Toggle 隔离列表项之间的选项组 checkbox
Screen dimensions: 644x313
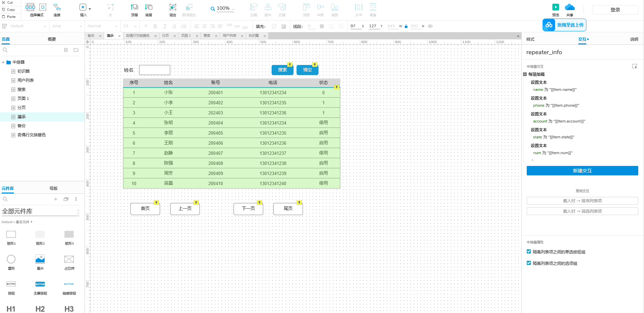529,263
